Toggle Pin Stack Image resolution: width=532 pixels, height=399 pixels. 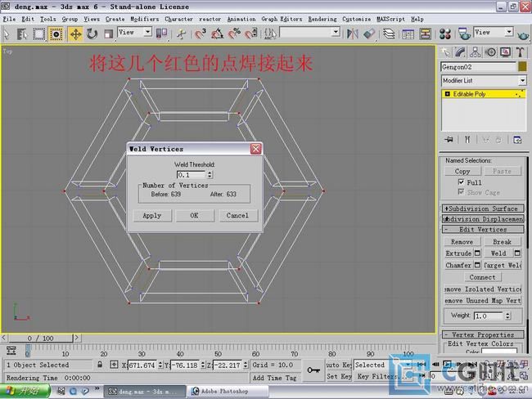tap(449, 140)
